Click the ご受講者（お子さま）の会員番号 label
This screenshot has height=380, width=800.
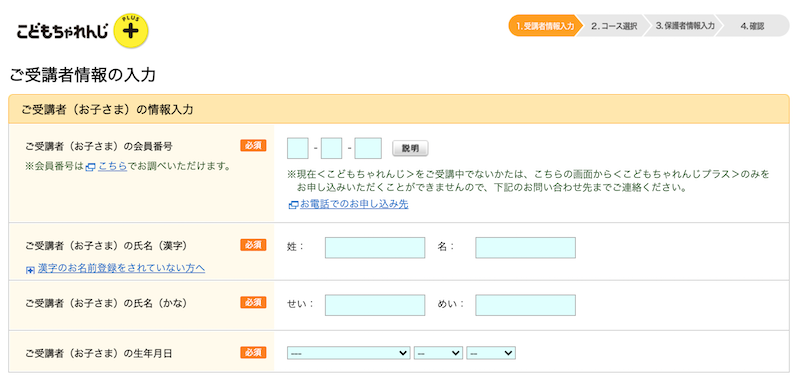98,146
